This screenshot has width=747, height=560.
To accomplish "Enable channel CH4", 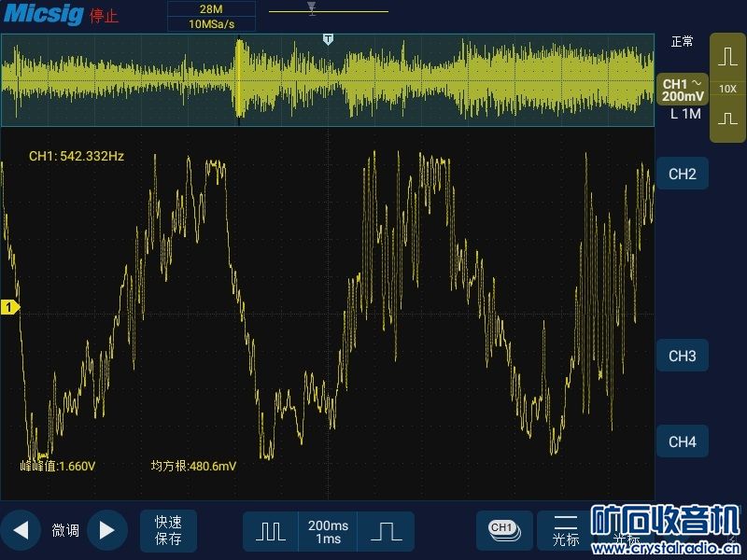I will click(683, 441).
